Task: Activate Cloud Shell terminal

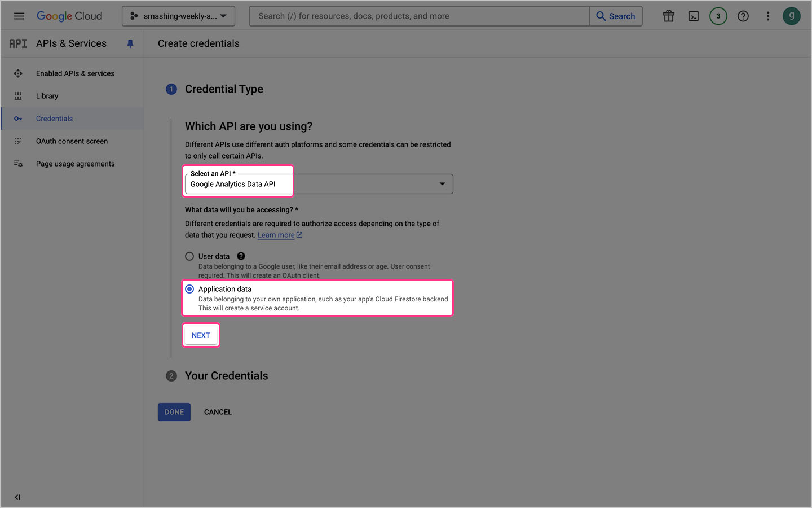Action: pyautogui.click(x=693, y=15)
